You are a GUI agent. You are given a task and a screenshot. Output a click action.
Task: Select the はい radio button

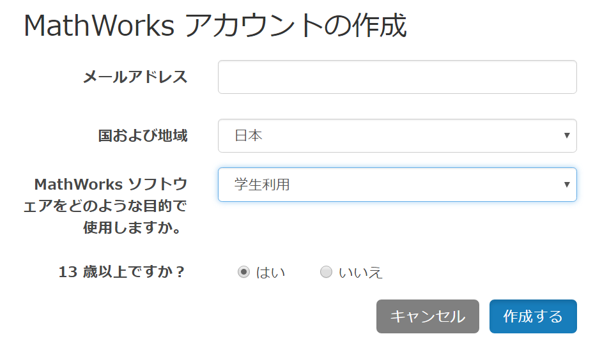(243, 272)
